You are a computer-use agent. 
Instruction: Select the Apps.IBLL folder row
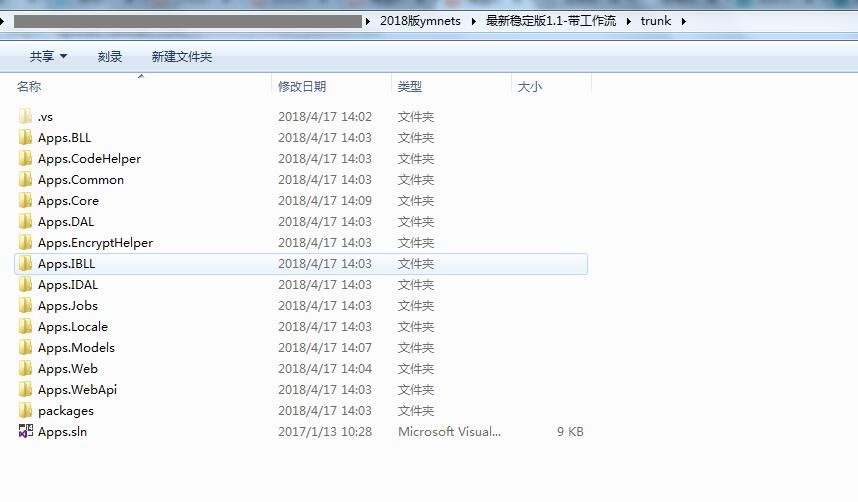click(x=301, y=263)
